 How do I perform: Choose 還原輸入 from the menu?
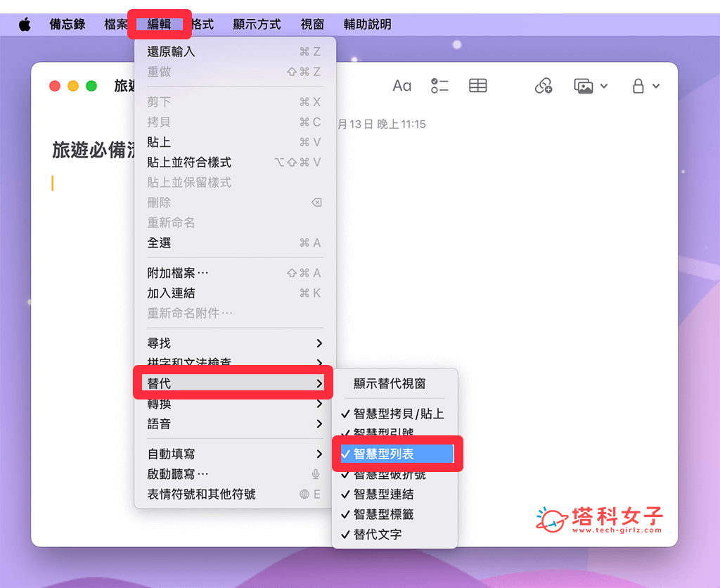(235, 51)
